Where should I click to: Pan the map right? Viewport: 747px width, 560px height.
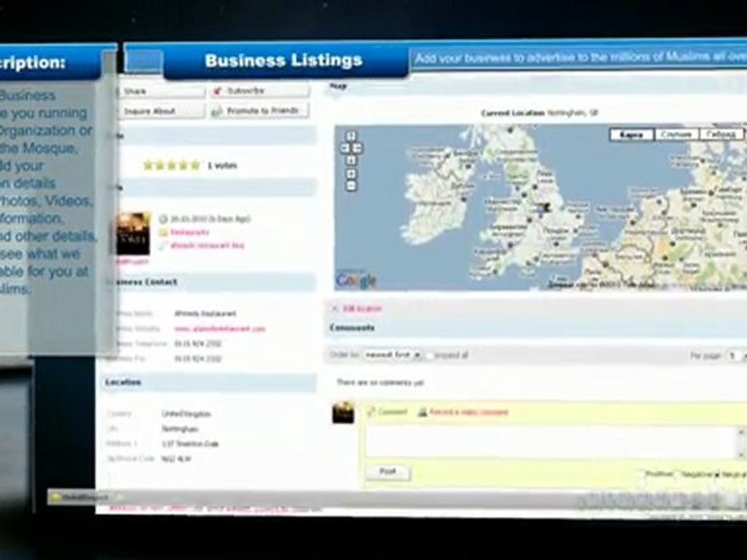click(357, 148)
